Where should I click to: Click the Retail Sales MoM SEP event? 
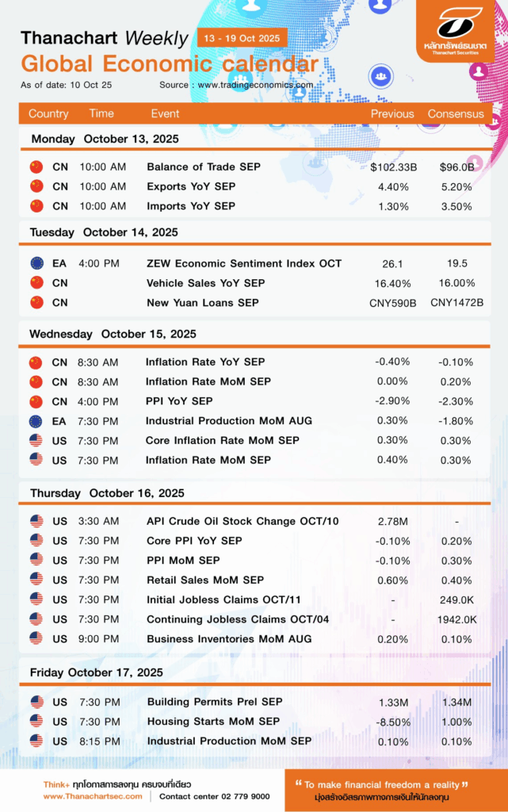pyautogui.click(x=205, y=580)
